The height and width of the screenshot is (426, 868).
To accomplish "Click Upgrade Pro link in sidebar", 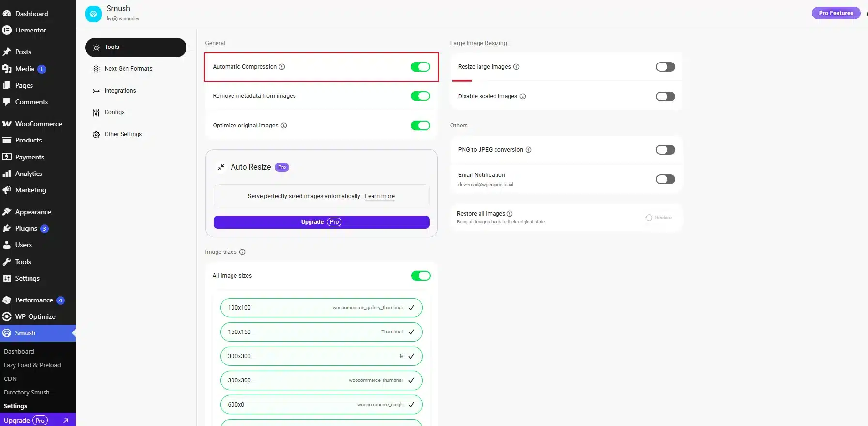I will (38, 420).
